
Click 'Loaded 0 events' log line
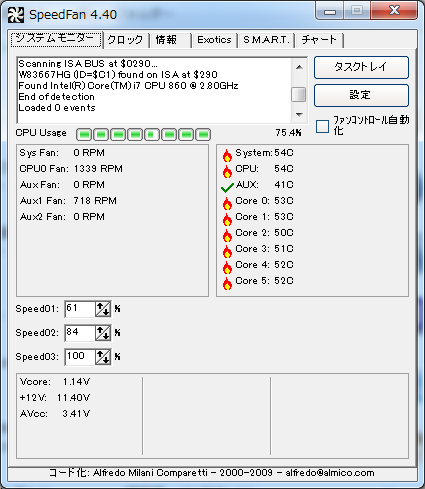pos(57,108)
